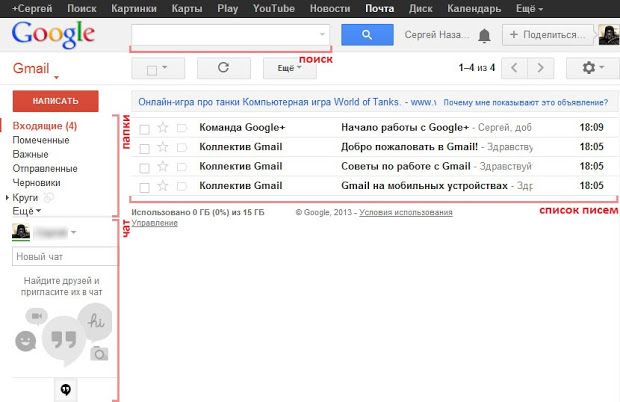Select the Советы по работе с Gmail checkbox
The image size is (620, 402).
[145, 166]
